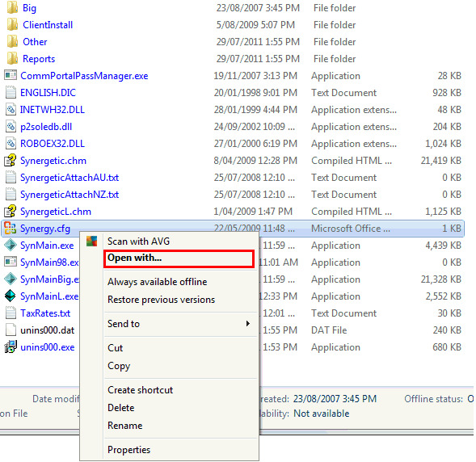476x462 pixels.
Task: Click the SynergeticAttachAU.txt file icon
Action: (11, 178)
